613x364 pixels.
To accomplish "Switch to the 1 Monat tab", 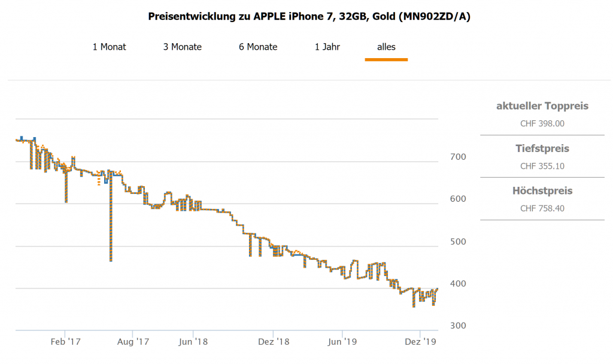I will pyautogui.click(x=109, y=47).
